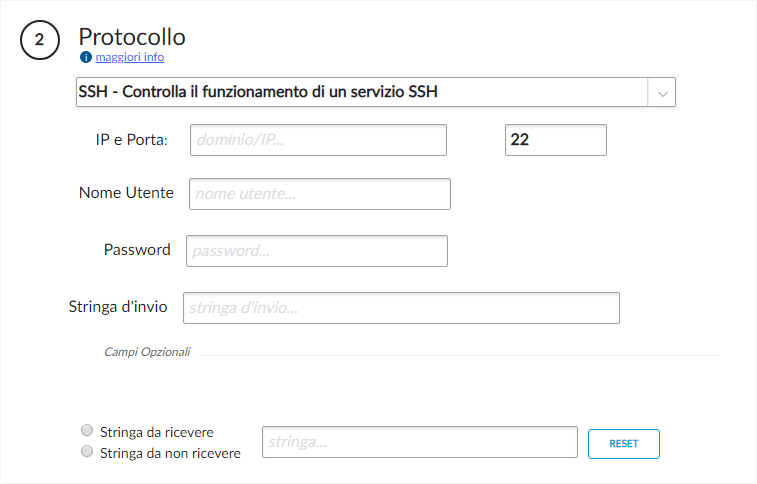Click the port field showing 22
The width and height of the screenshot is (757, 484).
(x=555, y=140)
